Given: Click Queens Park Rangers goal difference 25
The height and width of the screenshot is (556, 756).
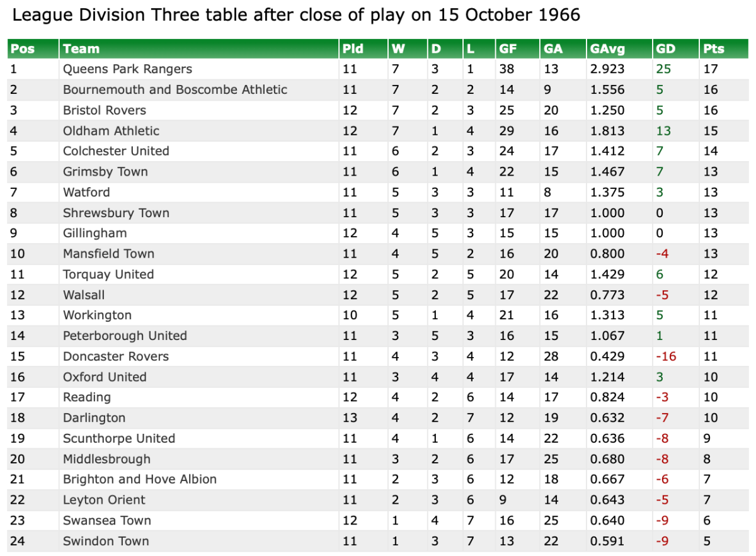Looking at the screenshot, I should pos(663,69).
